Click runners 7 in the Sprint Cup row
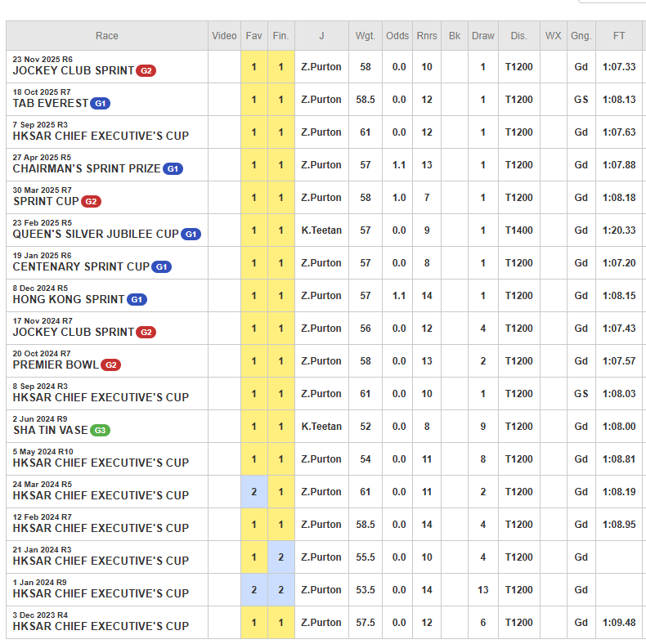The height and width of the screenshot is (644, 646). coord(427,198)
